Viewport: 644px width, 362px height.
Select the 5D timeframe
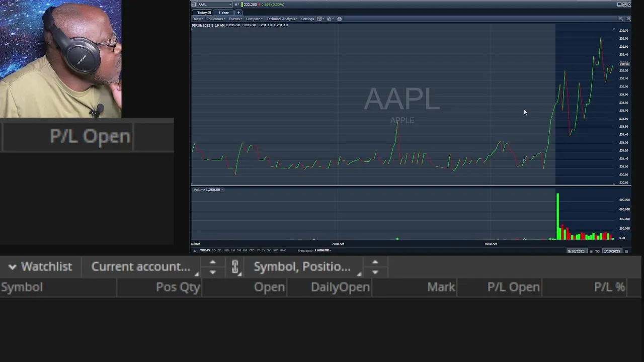point(219,250)
